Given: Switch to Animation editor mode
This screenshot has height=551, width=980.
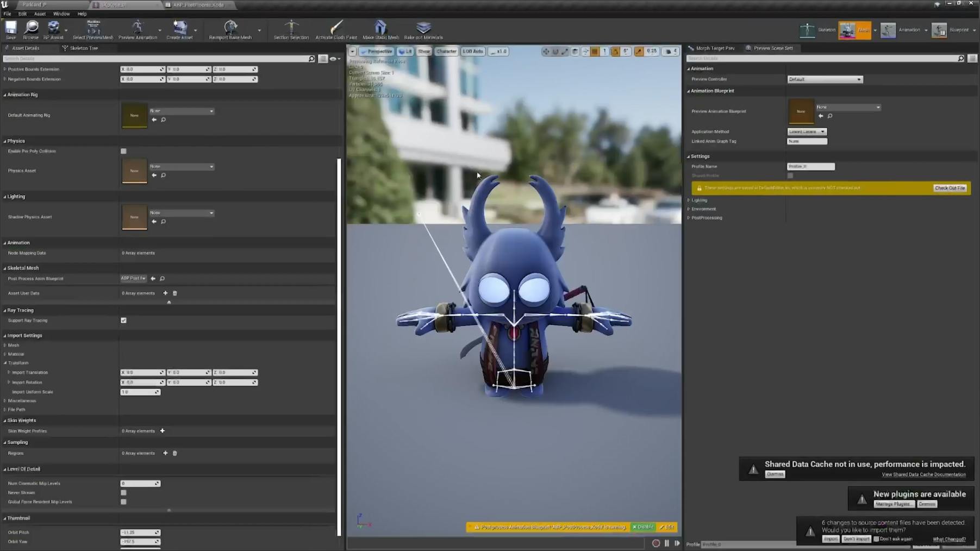Looking at the screenshot, I should 901,30.
